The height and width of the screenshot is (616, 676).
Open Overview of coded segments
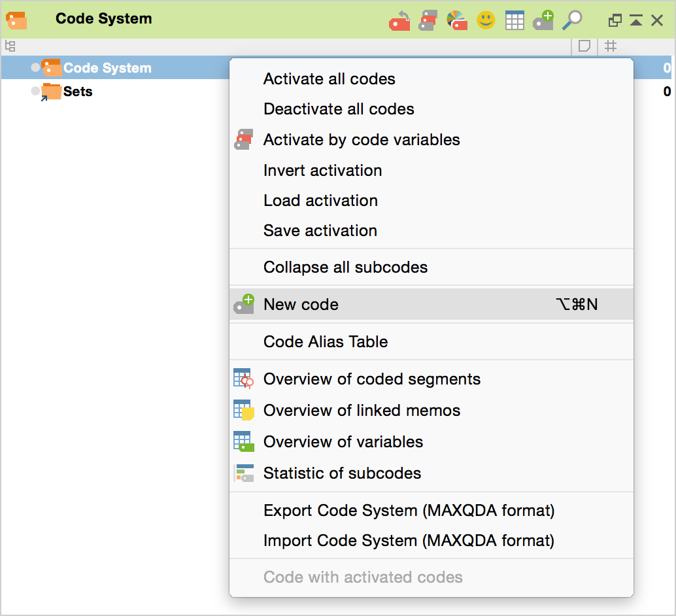371,379
